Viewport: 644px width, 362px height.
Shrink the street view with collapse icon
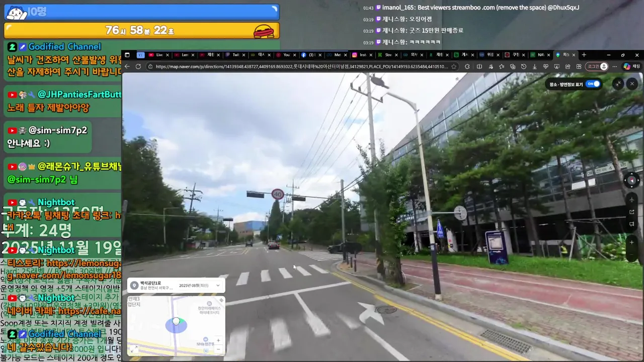(x=618, y=84)
